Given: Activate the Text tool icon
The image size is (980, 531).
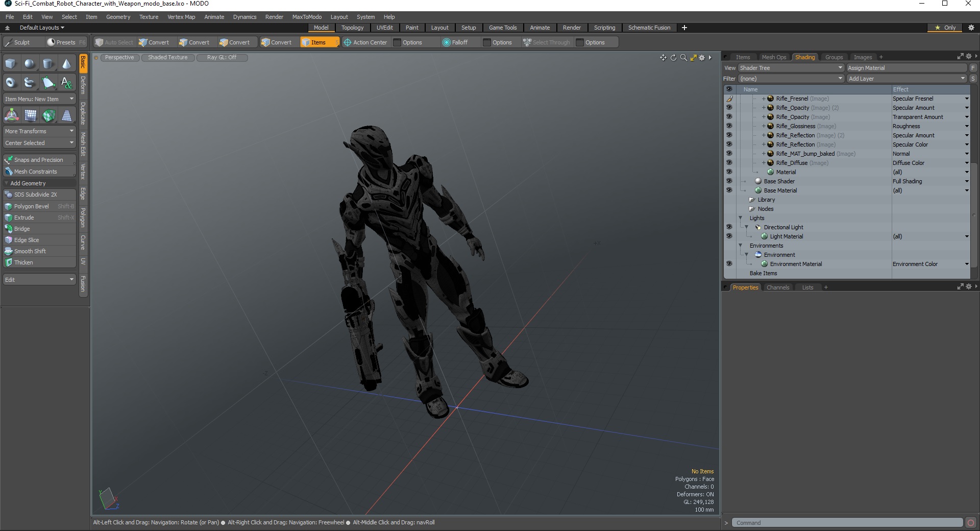Looking at the screenshot, I should click(66, 82).
